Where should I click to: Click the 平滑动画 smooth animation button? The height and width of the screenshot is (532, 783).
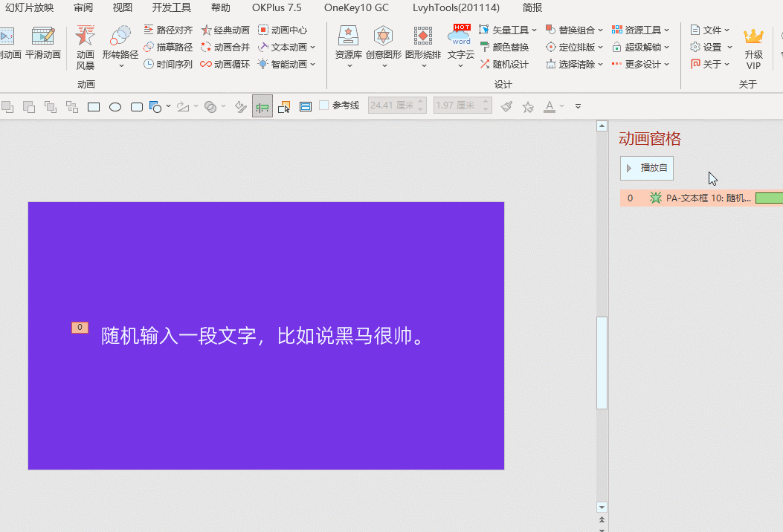pos(43,43)
